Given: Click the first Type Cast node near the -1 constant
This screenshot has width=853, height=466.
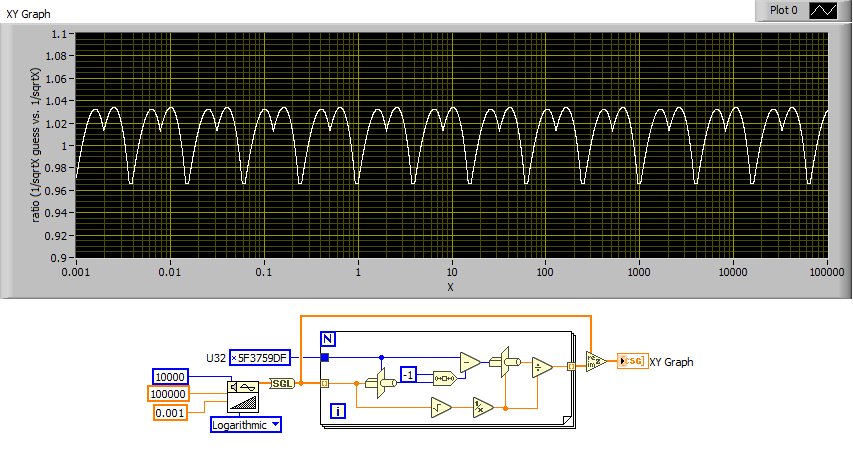Looking at the screenshot, I should pos(381,383).
